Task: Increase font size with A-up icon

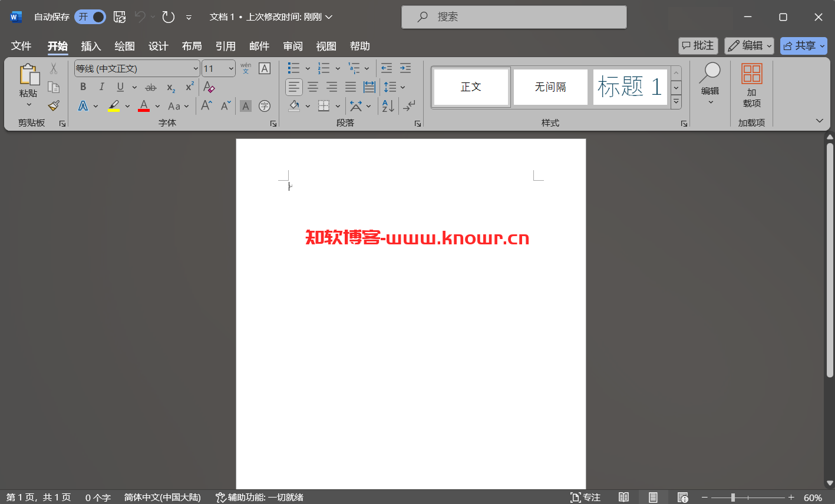Action: click(x=206, y=105)
